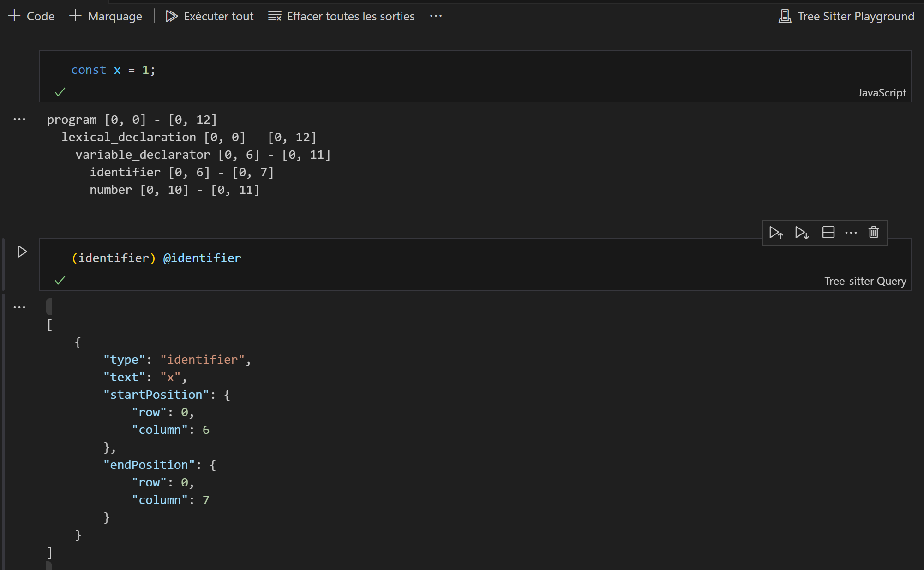Image resolution: width=924 pixels, height=570 pixels.
Task: Click the Split Cell icon
Action: (828, 232)
